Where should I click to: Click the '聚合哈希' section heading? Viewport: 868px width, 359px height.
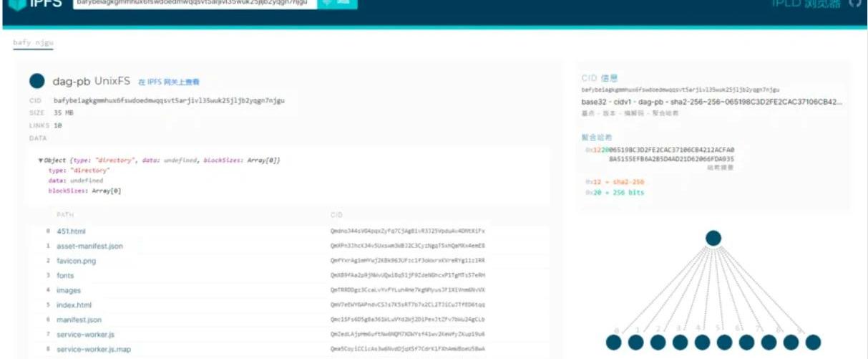coord(596,137)
